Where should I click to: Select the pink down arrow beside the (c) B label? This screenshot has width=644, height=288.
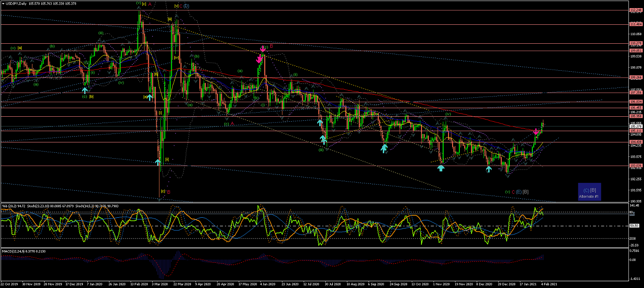point(262,48)
